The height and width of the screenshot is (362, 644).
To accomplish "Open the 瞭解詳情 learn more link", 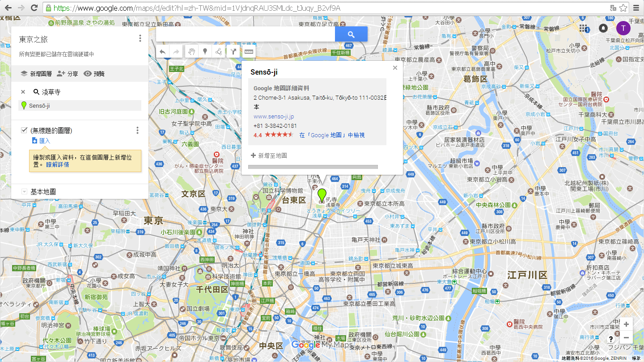I will (x=58, y=164).
